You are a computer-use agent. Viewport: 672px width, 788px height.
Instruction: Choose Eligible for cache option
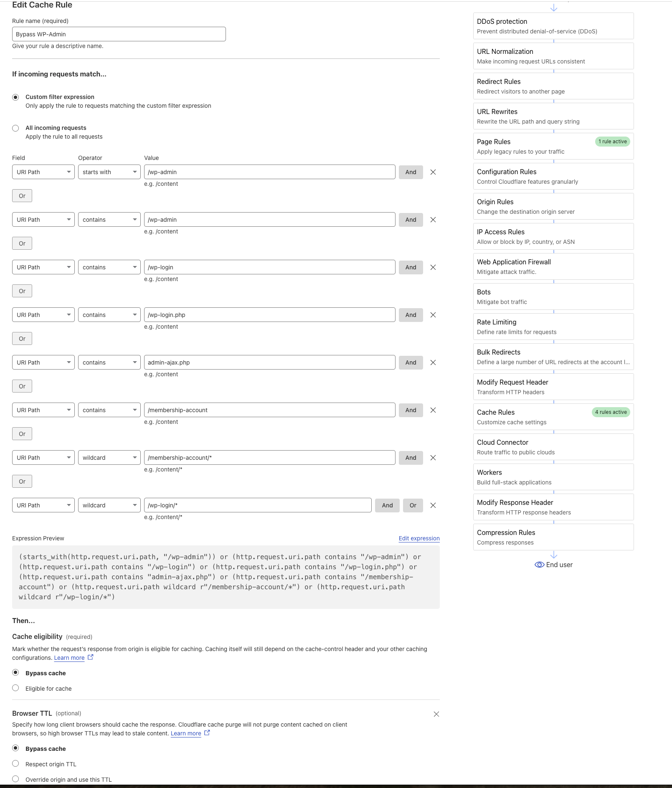click(15, 688)
